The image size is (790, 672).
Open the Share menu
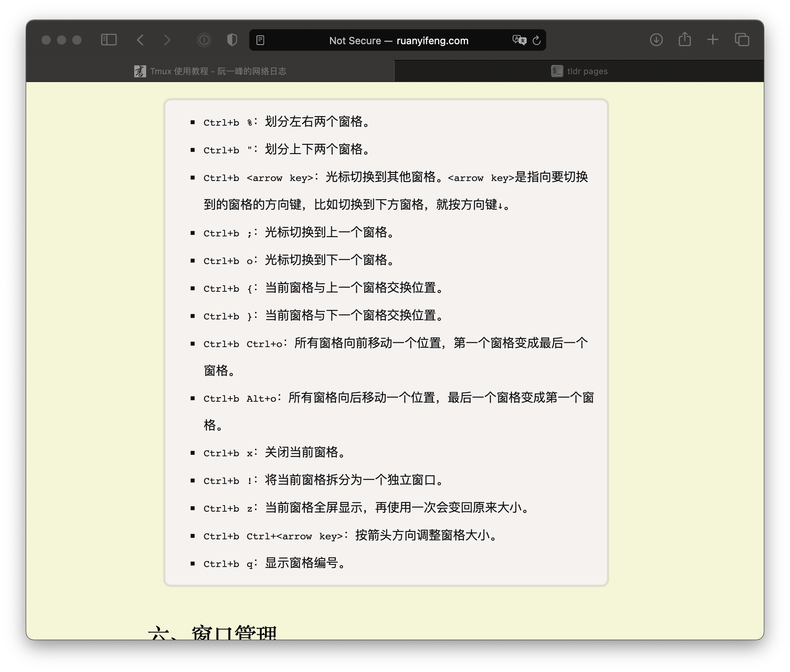(x=685, y=40)
